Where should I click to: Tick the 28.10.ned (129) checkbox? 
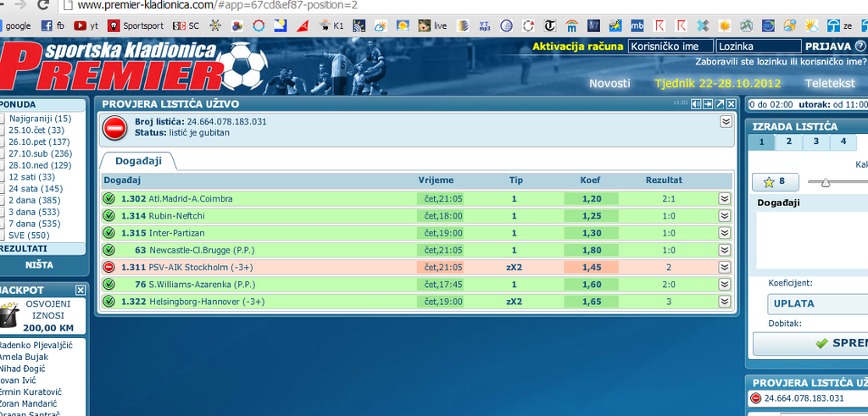pos(3,165)
